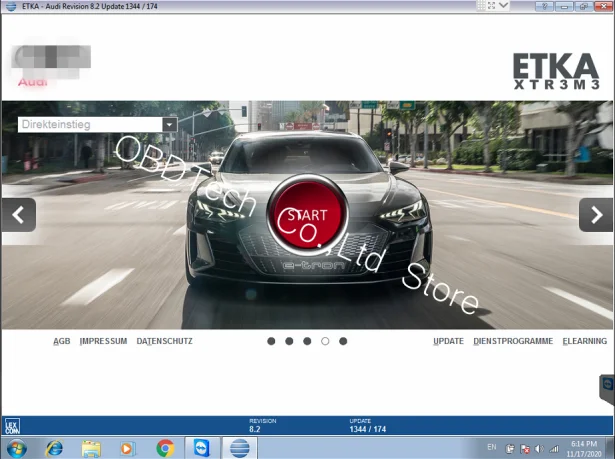Switch to TeamViewer in taskbar
Screen dimensions: 615x459
(202, 448)
